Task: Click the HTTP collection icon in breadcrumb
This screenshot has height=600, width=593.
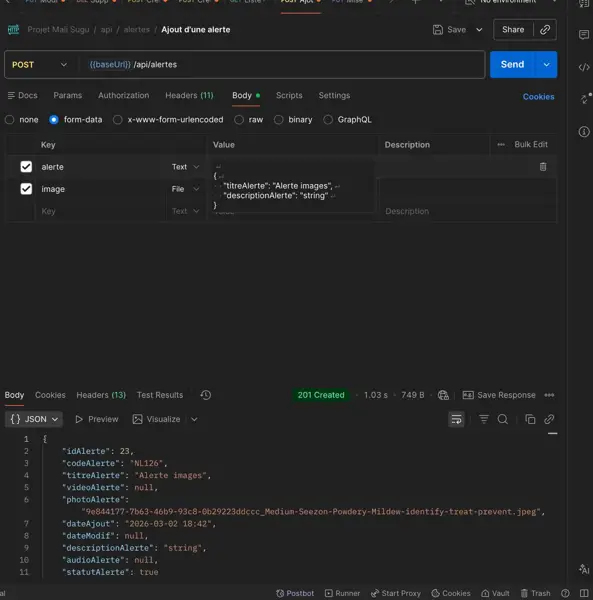Action: [13, 30]
